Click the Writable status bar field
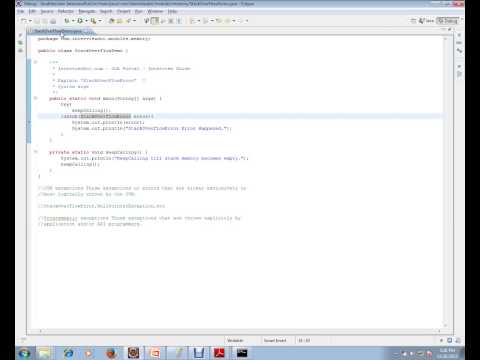 coord(235,340)
